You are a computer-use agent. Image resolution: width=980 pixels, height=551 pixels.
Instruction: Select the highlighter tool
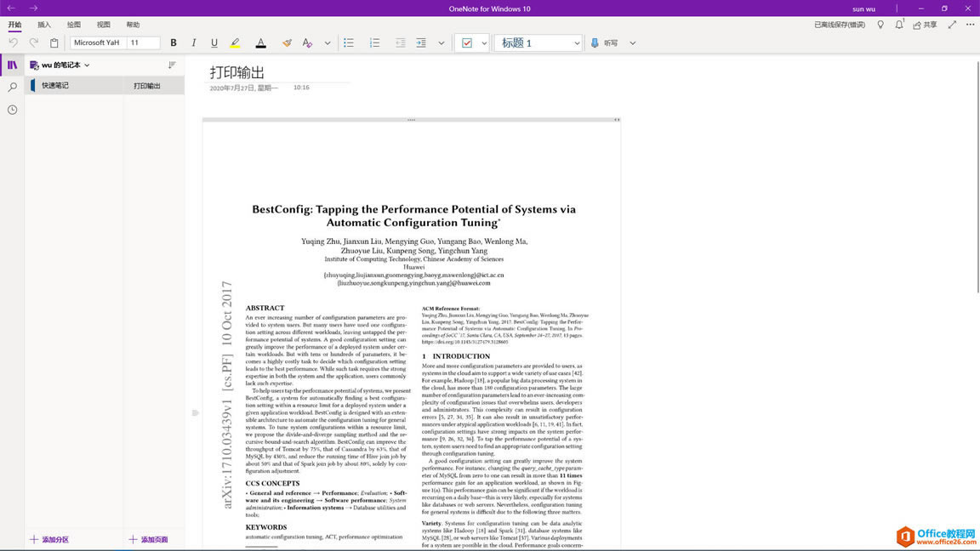(x=236, y=42)
